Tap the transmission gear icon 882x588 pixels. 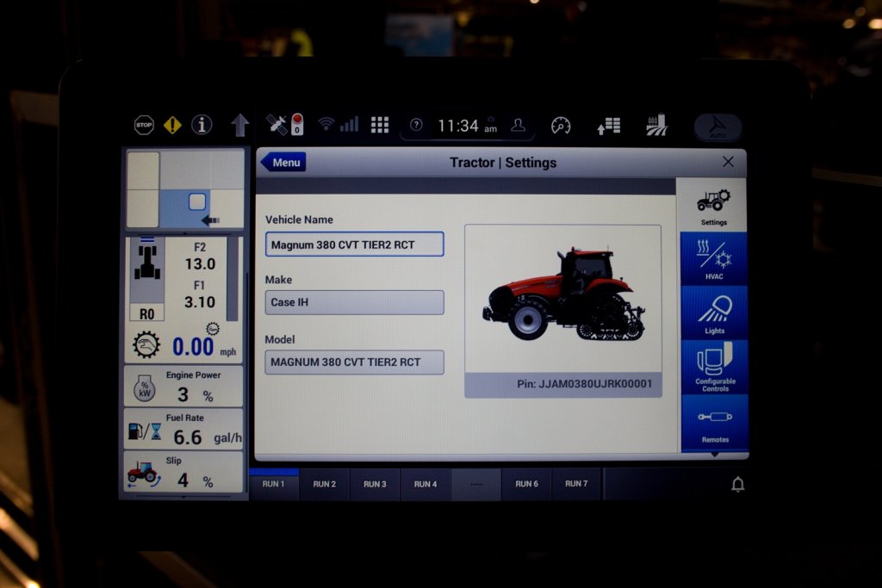point(146,344)
